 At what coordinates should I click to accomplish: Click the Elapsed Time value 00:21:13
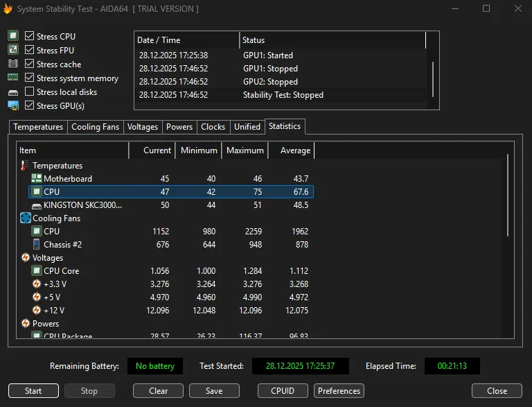coord(452,366)
